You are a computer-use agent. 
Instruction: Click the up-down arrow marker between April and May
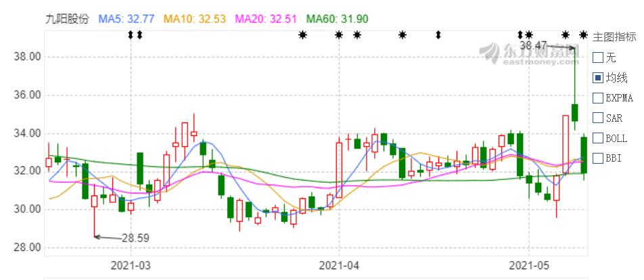click(x=438, y=34)
